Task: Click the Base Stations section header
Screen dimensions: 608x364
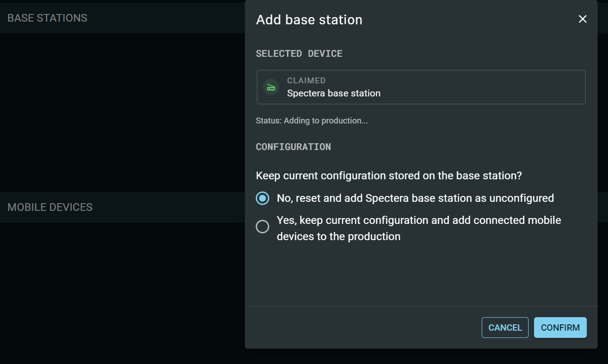Action: tap(47, 18)
